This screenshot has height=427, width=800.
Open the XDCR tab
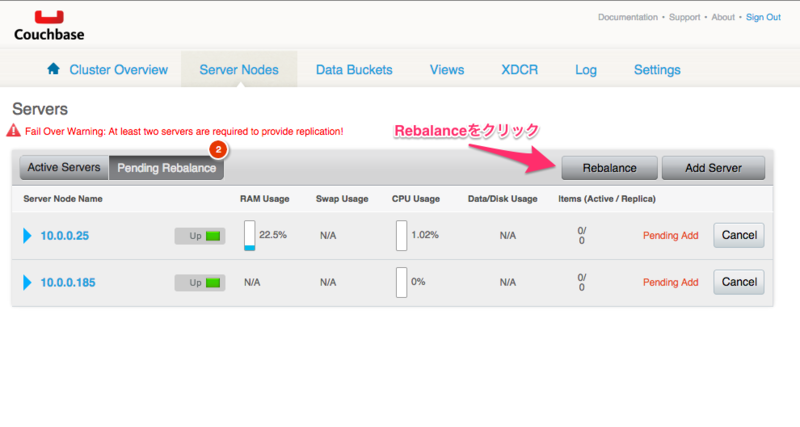[x=519, y=70]
